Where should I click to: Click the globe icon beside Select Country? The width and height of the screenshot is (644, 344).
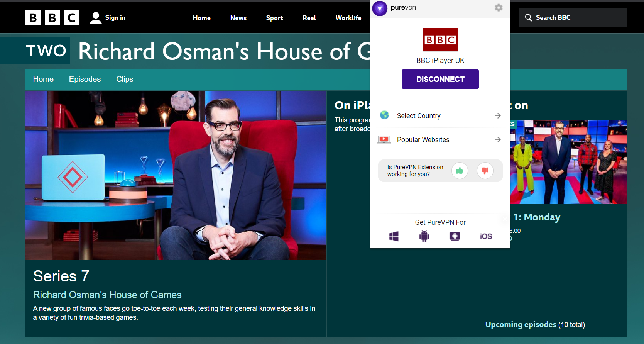(384, 115)
